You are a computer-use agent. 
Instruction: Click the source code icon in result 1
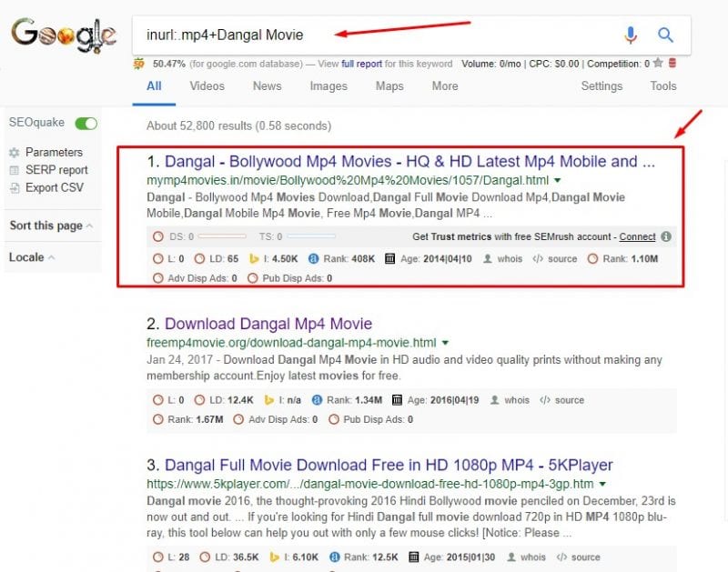click(x=538, y=259)
